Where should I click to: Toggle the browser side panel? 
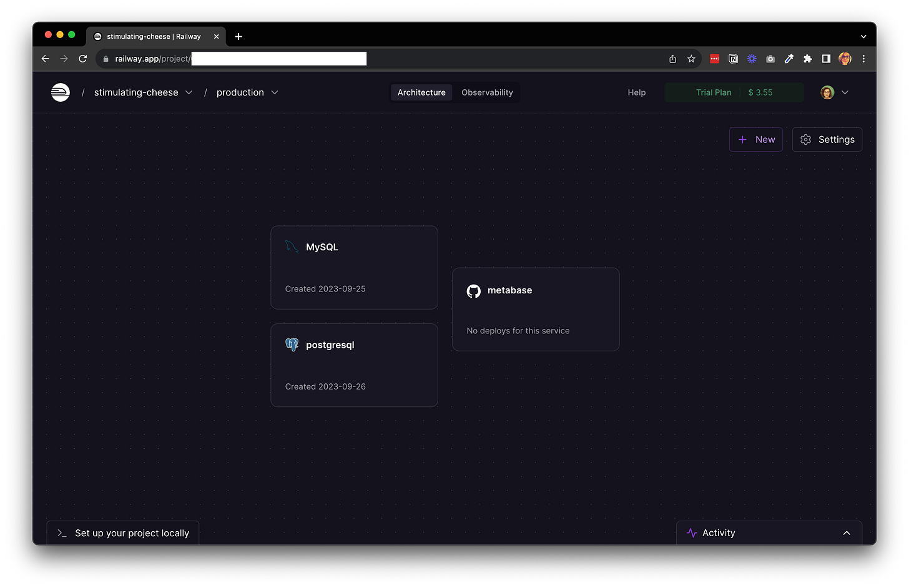point(826,59)
